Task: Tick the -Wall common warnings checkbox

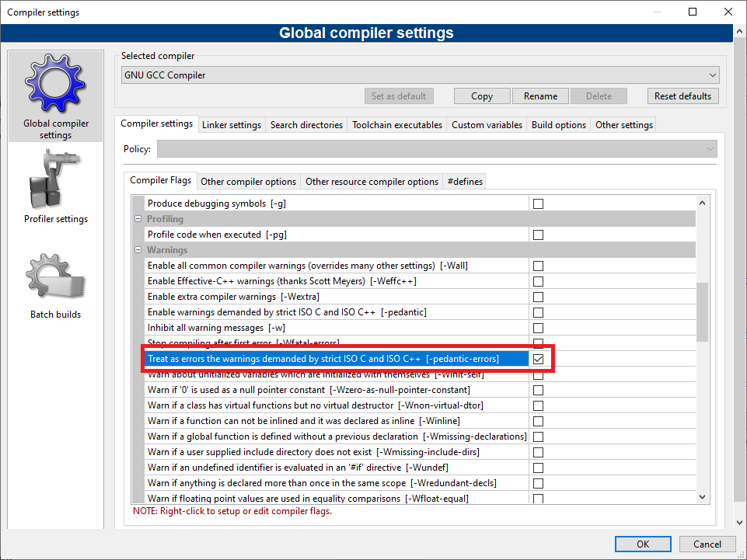Action: [538, 266]
